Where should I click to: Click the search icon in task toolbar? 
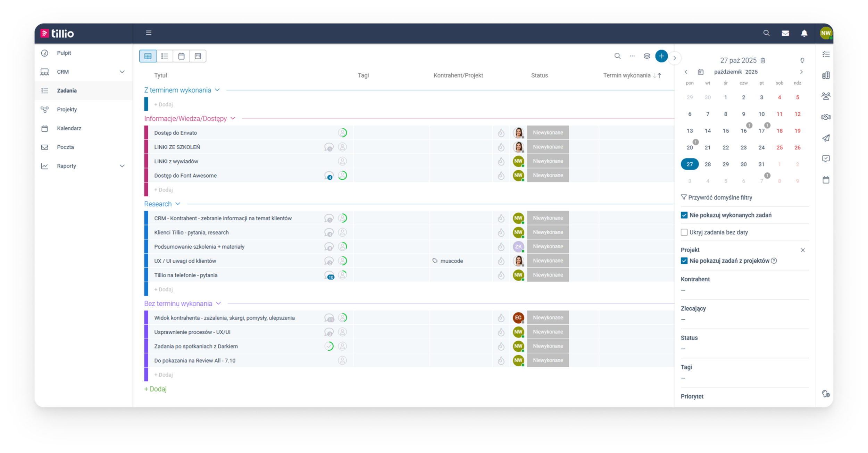coord(617,56)
